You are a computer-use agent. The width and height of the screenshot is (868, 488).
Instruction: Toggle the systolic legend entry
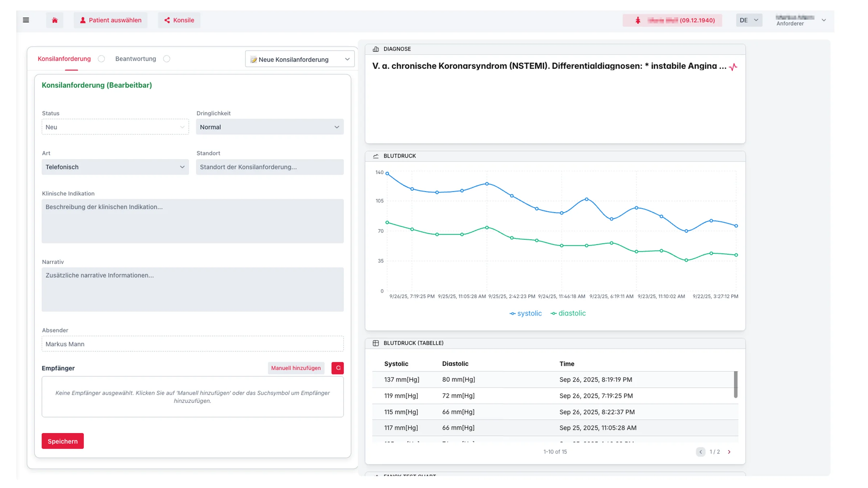(526, 313)
